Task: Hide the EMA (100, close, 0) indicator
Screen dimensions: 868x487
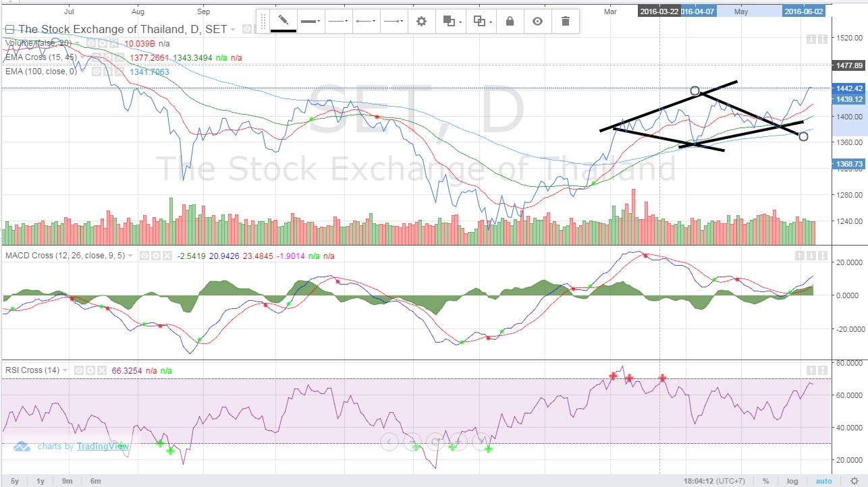Action: [x=97, y=71]
